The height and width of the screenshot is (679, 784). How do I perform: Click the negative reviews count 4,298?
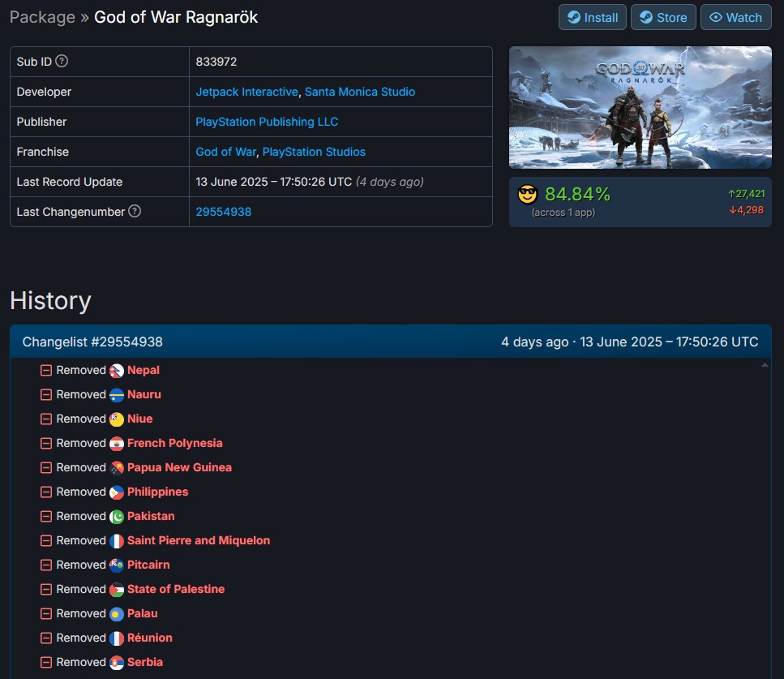(747, 210)
